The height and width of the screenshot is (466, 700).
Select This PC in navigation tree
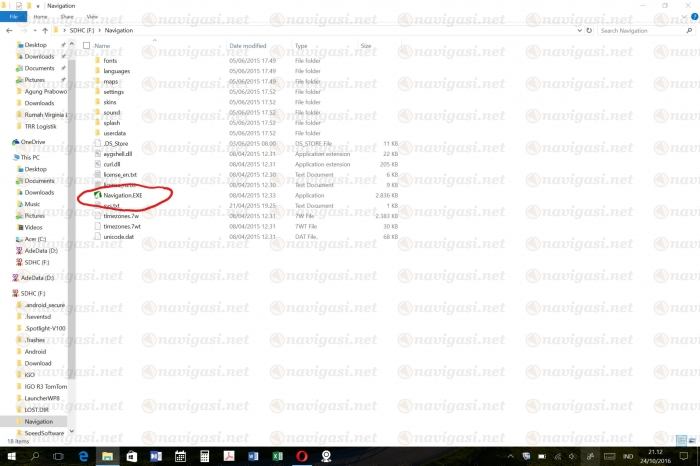pyautogui.click(x=29, y=157)
